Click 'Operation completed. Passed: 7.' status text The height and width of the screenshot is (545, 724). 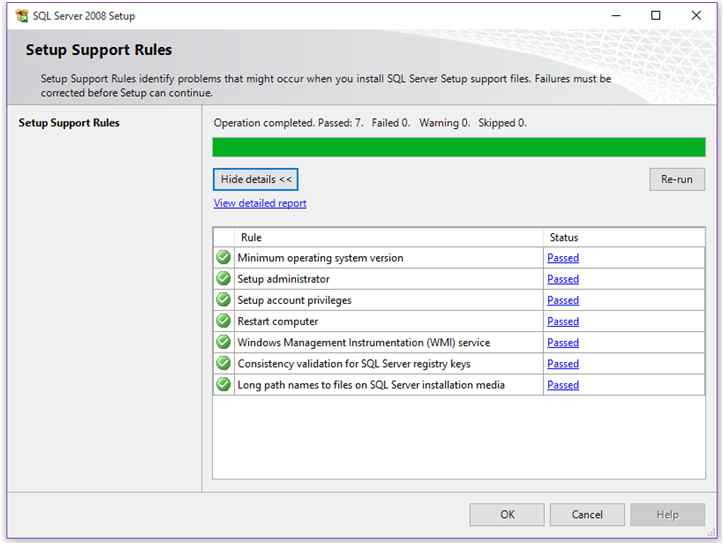pyautogui.click(x=289, y=123)
